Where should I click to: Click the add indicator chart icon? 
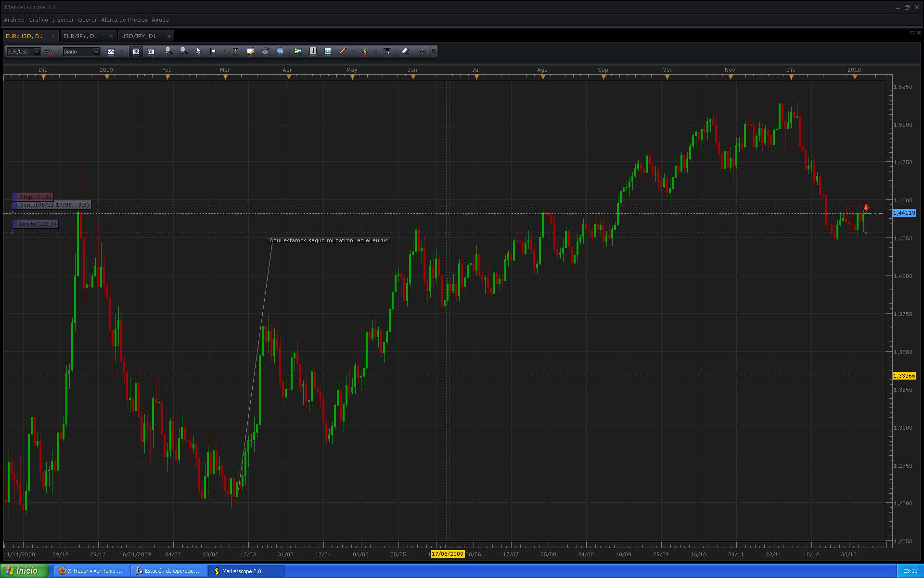(x=298, y=51)
